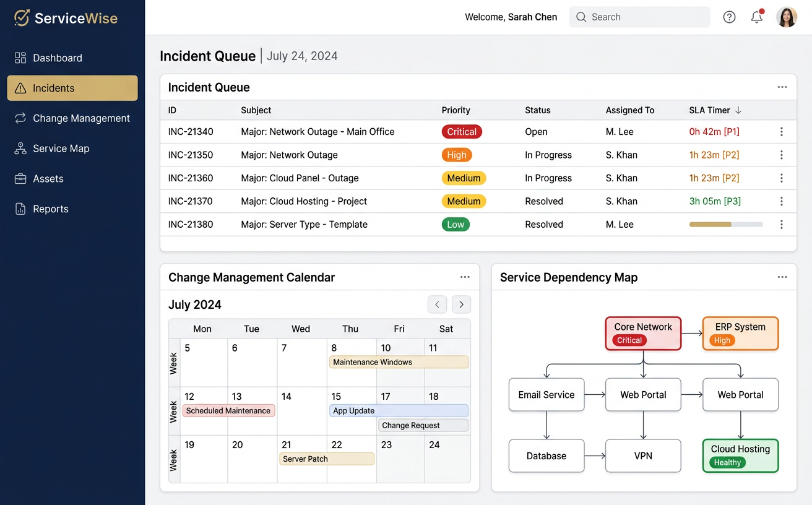The image size is (812, 505).
Task: Select the Cloud Hosting node
Action: tap(740, 456)
